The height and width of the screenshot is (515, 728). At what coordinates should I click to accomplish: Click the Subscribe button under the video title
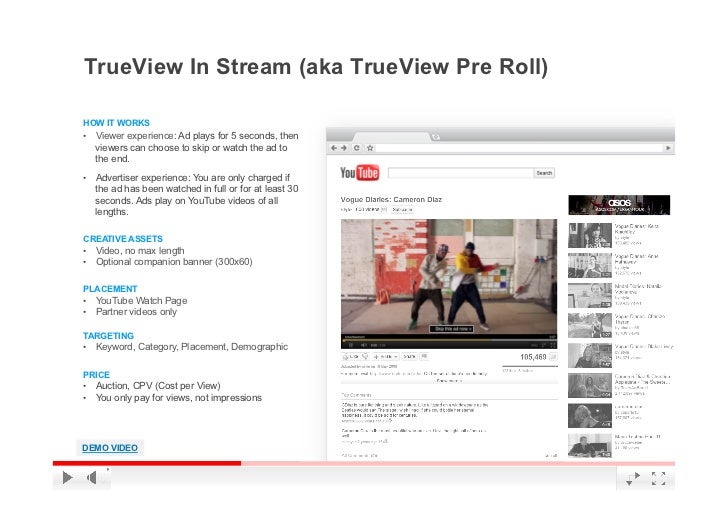tap(402, 209)
